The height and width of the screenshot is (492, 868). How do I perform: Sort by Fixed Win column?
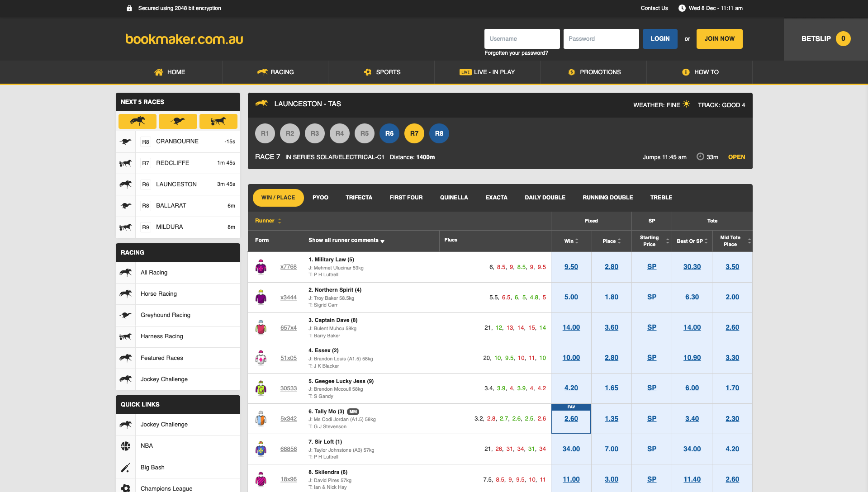[x=571, y=241]
